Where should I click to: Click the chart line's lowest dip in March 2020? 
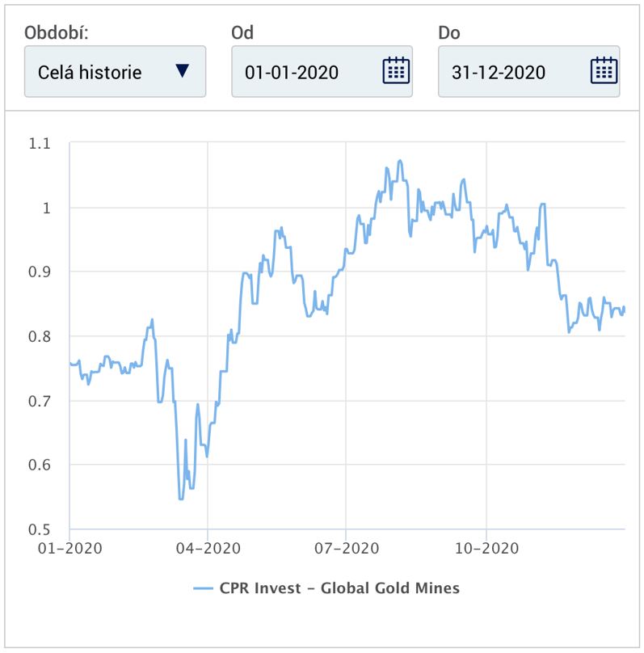coord(180,499)
